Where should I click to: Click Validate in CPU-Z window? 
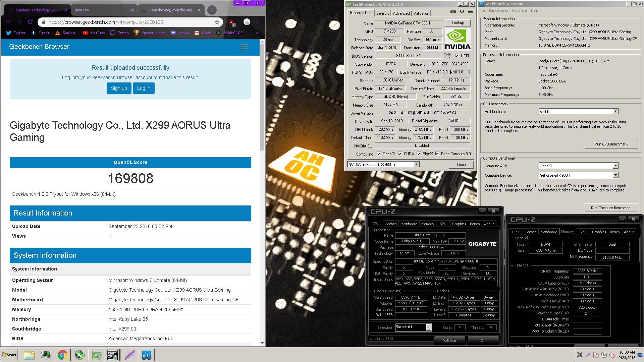coord(449,341)
